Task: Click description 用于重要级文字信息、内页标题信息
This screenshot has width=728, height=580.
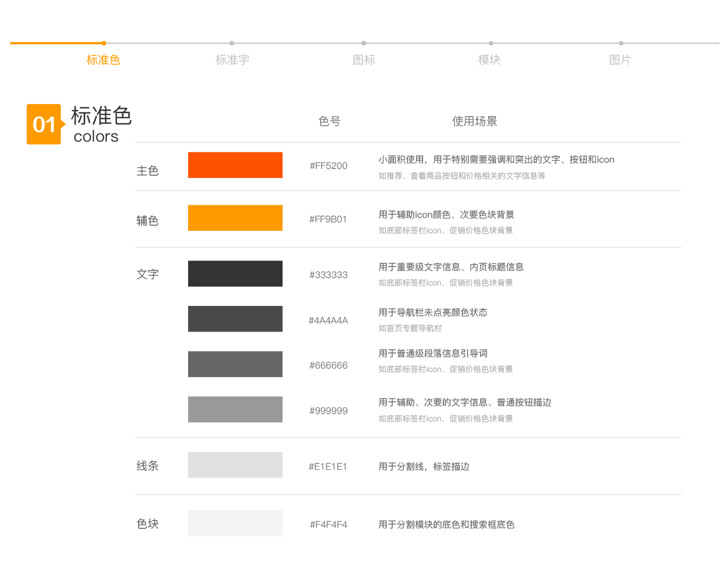Action: pyautogui.click(x=451, y=267)
